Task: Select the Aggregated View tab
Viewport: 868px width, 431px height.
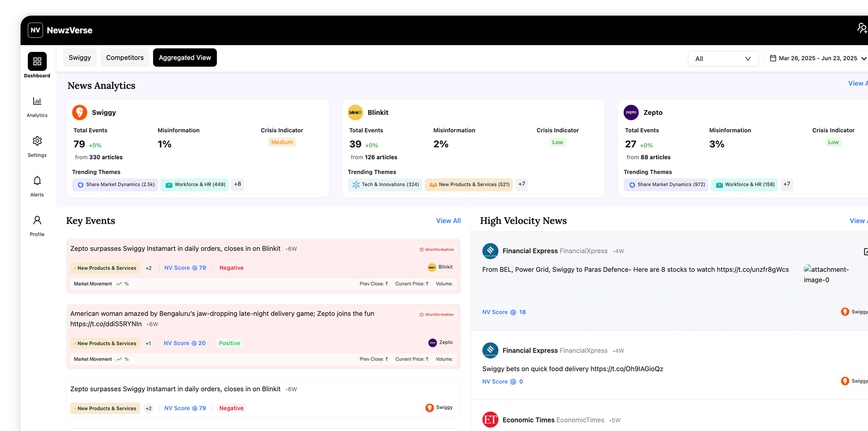Action: [x=185, y=58]
